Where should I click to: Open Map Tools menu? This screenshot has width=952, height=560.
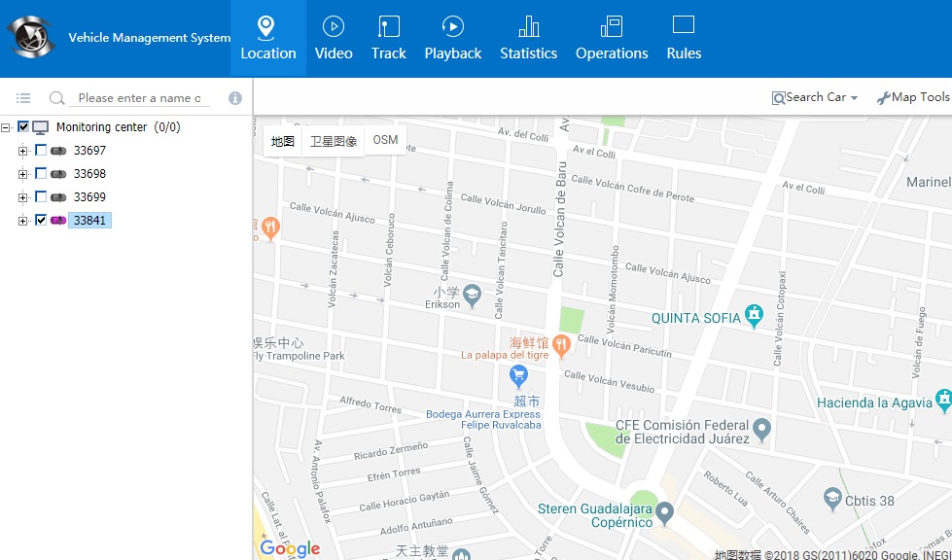(x=912, y=97)
